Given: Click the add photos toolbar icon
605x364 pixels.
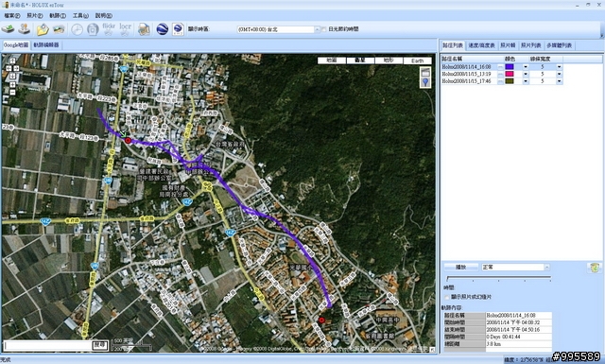Looking at the screenshot, I should 59,29.
